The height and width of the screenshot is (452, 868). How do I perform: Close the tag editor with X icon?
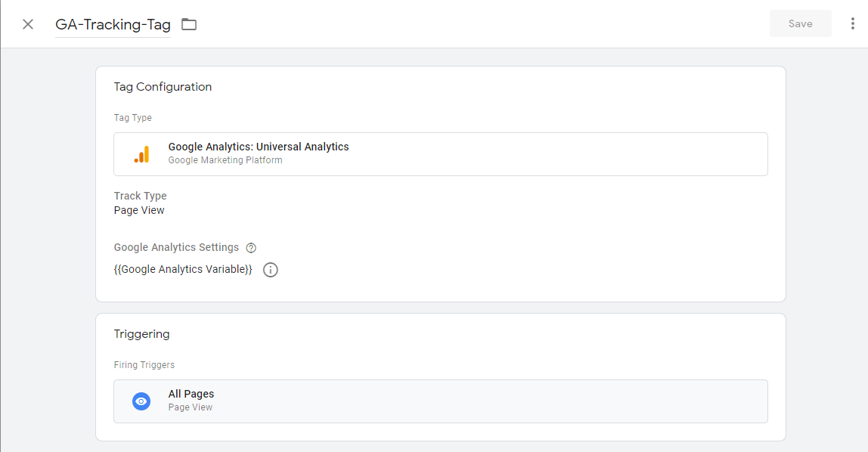coord(28,24)
